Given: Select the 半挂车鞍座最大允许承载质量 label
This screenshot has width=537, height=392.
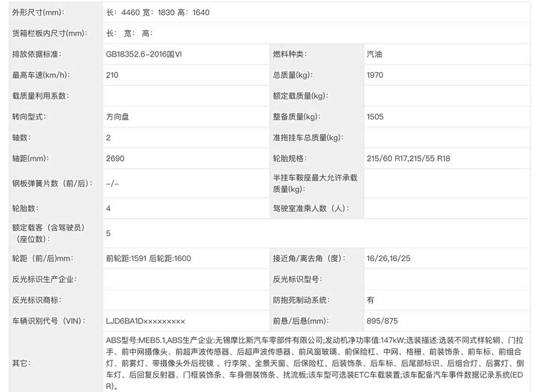Looking at the screenshot, I should coord(314,183).
